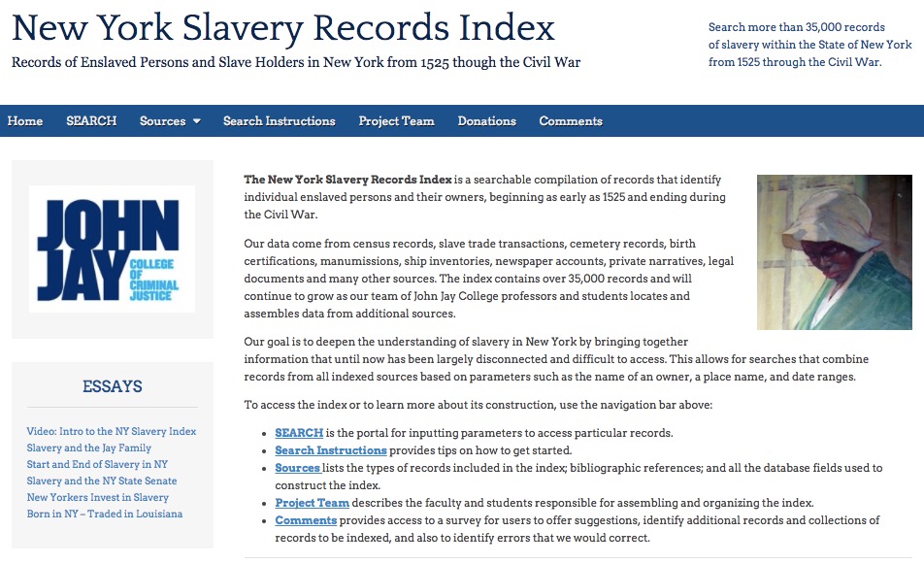Screen dimensions: 924x564
Task: Select Donations in the navigation bar
Action: pyautogui.click(x=486, y=121)
